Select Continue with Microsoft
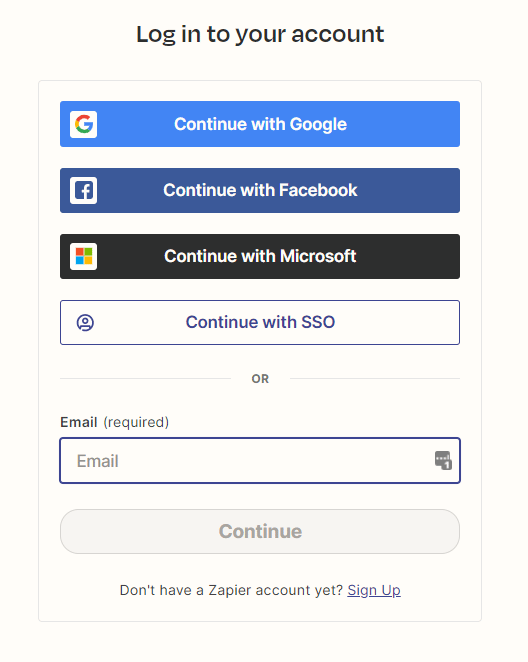 (x=260, y=256)
